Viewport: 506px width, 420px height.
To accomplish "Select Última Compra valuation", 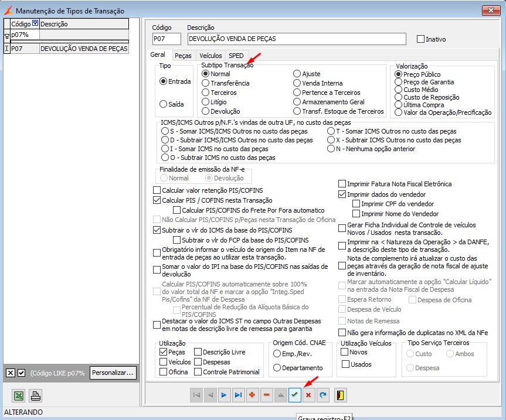I will pos(399,105).
